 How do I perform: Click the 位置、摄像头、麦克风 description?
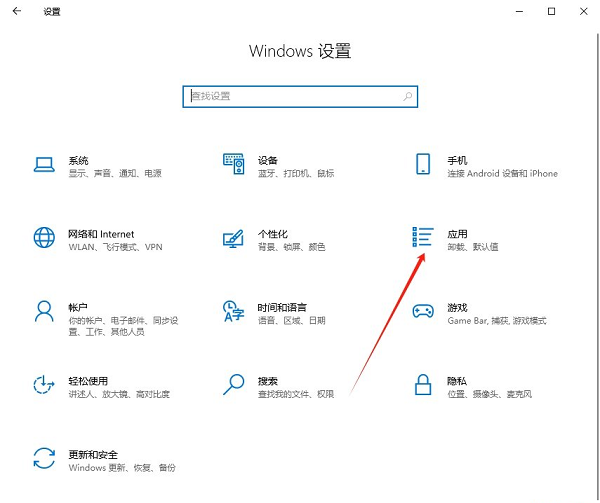click(489, 394)
